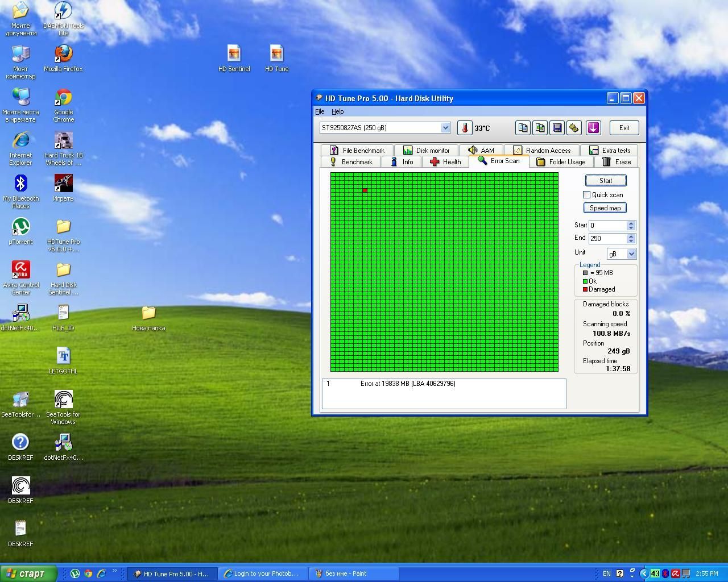Click the copy screenshot to clipboard icon
728x582 pixels.
[x=540, y=128]
